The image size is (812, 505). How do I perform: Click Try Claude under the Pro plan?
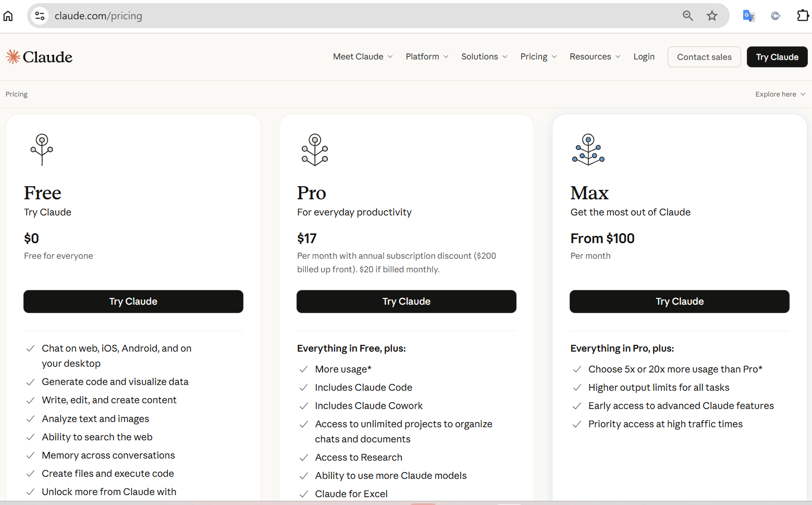pyautogui.click(x=406, y=302)
